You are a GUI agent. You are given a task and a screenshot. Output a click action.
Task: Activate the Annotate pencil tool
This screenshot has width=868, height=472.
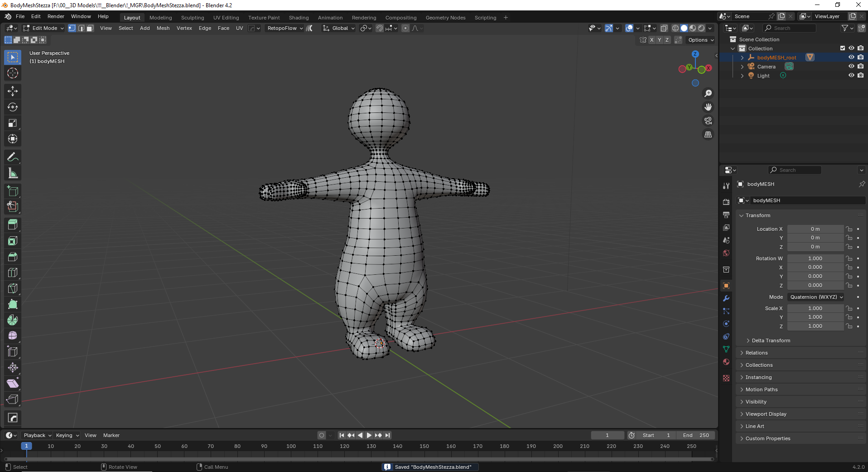13,157
